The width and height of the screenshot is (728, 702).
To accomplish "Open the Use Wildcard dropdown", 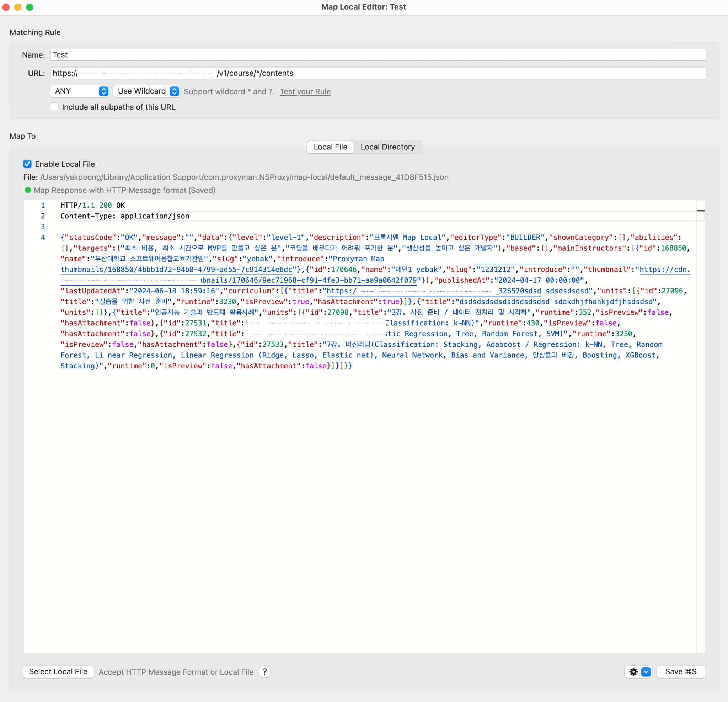I will pyautogui.click(x=147, y=91).
